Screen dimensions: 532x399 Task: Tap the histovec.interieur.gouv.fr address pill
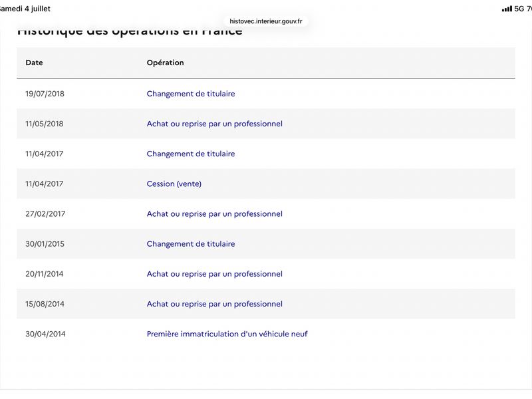(265, 21)
